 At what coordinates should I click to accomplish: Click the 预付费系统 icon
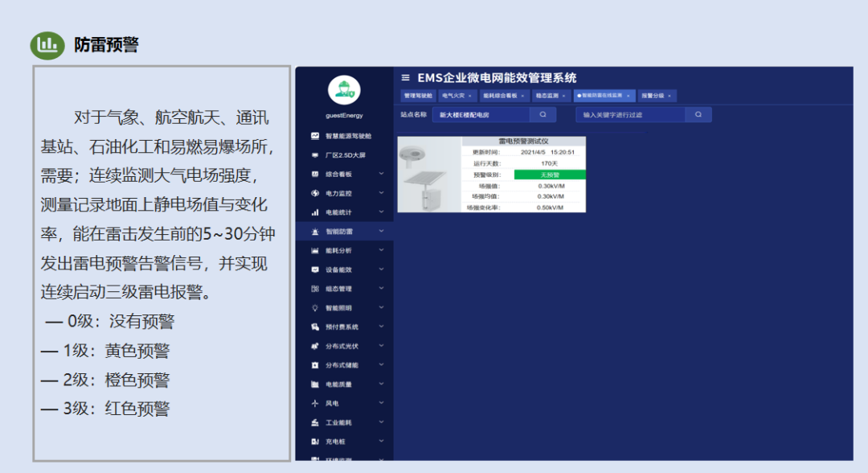tap(315, 327)
